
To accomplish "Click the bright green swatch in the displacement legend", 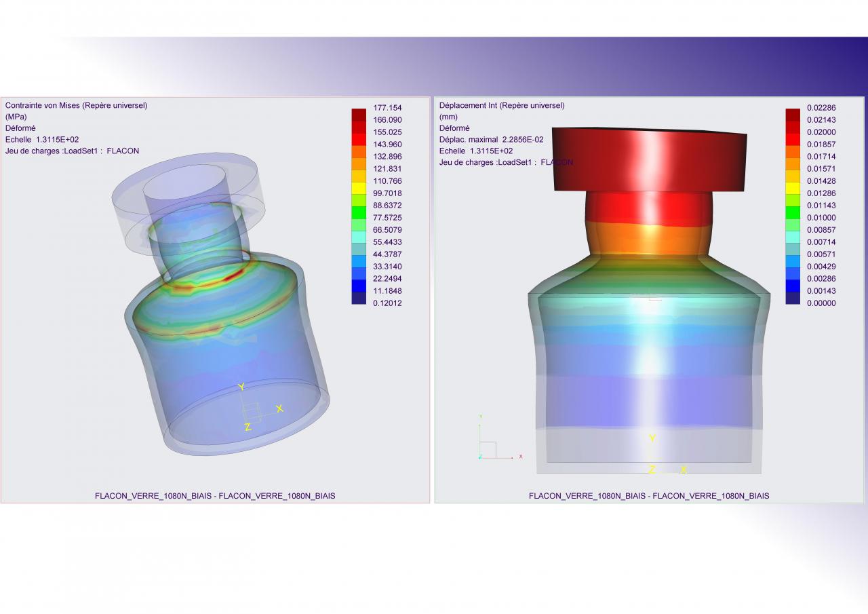I will tap(793, 212).
